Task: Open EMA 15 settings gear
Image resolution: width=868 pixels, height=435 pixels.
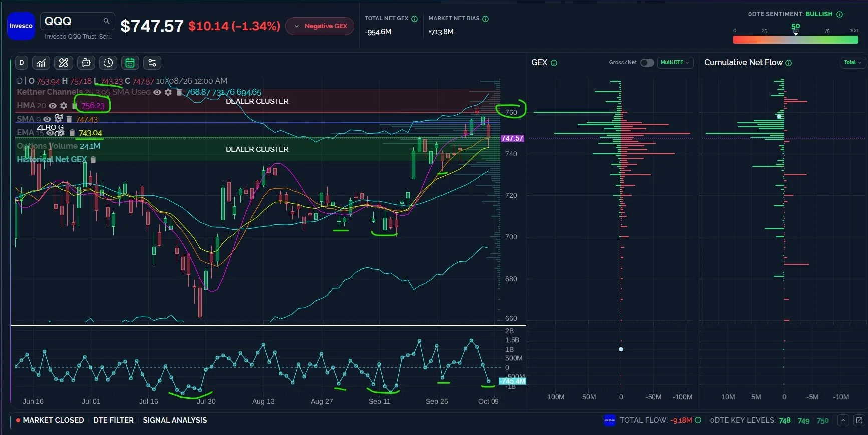Action: click(61, 133)
